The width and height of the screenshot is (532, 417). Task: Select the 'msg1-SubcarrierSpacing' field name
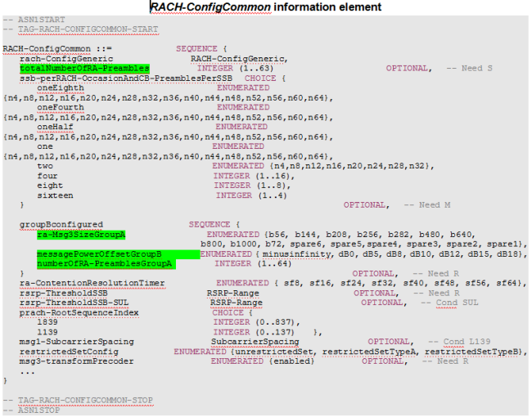tap(77, 342)
